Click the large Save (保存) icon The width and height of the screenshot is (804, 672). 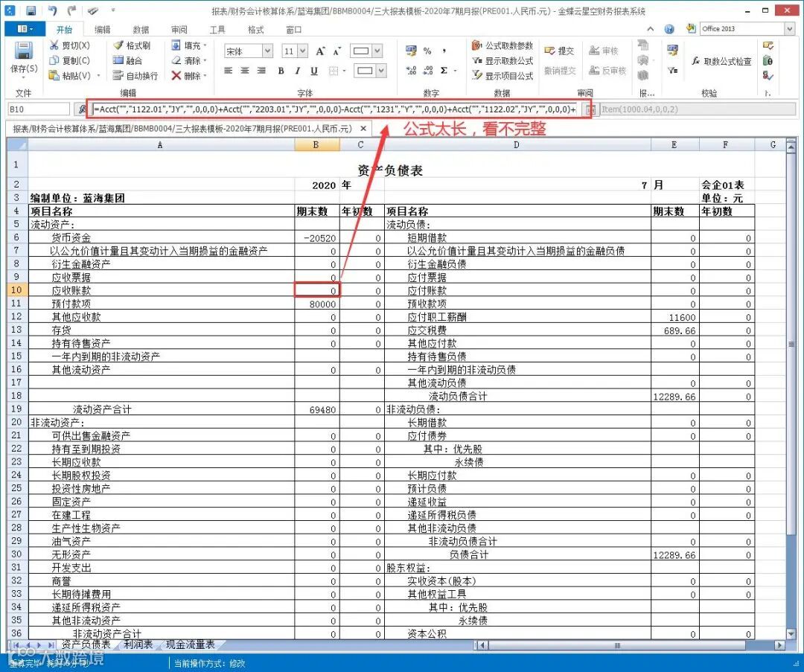[x=24, y=51]
